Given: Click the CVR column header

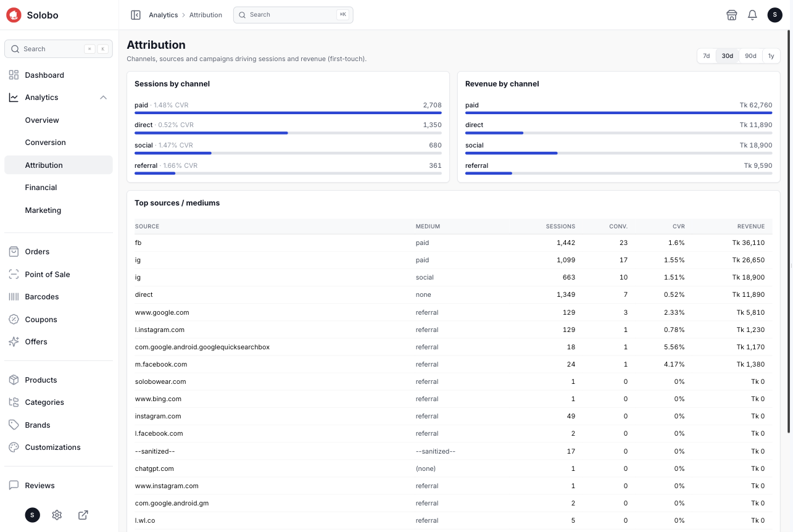Looking at the screenshot, I should pos(678,227).
